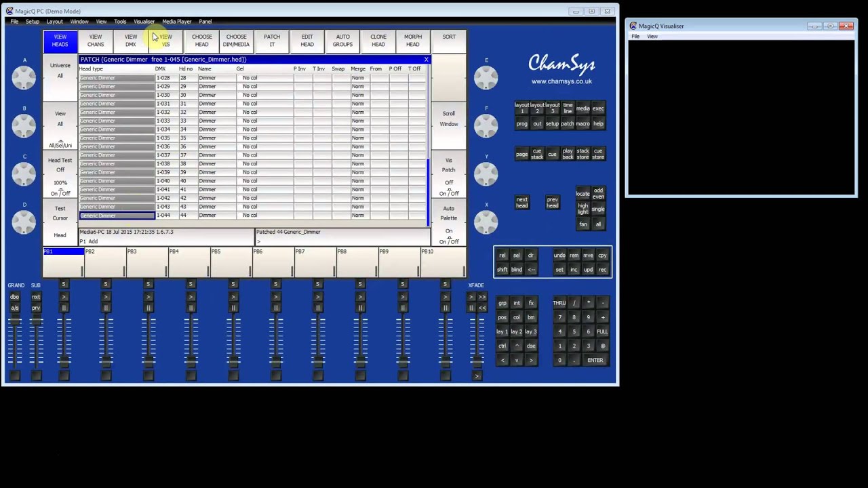Open the Layout menu
This screenshot has width=868, height=488.
(55, 22)
